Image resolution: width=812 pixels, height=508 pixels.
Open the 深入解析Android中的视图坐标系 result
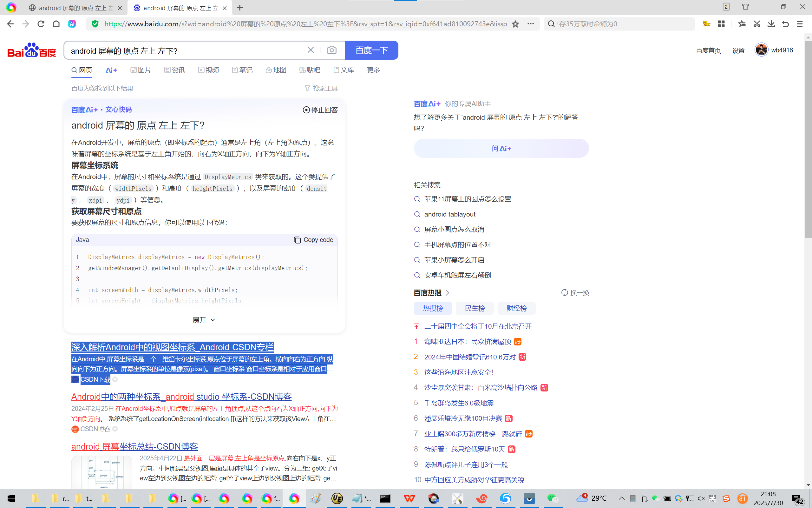tap(172, 347)
